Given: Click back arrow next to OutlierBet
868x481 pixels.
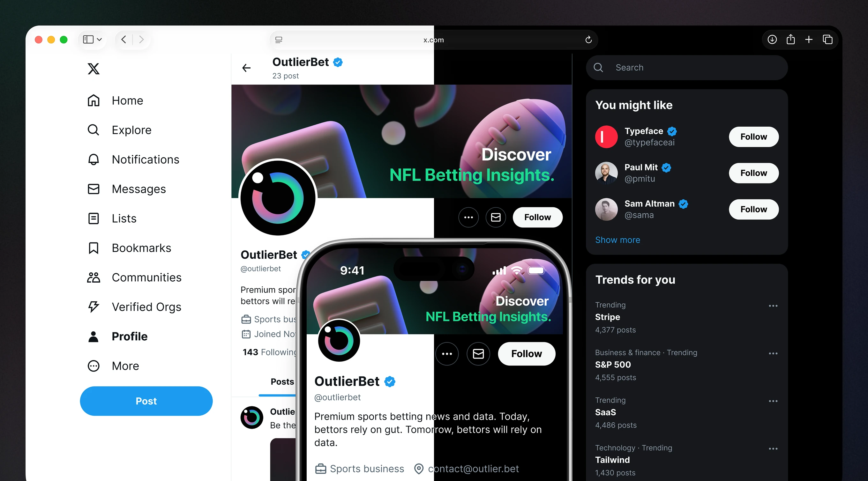Looking at the screenshot, I should (246, 68).
